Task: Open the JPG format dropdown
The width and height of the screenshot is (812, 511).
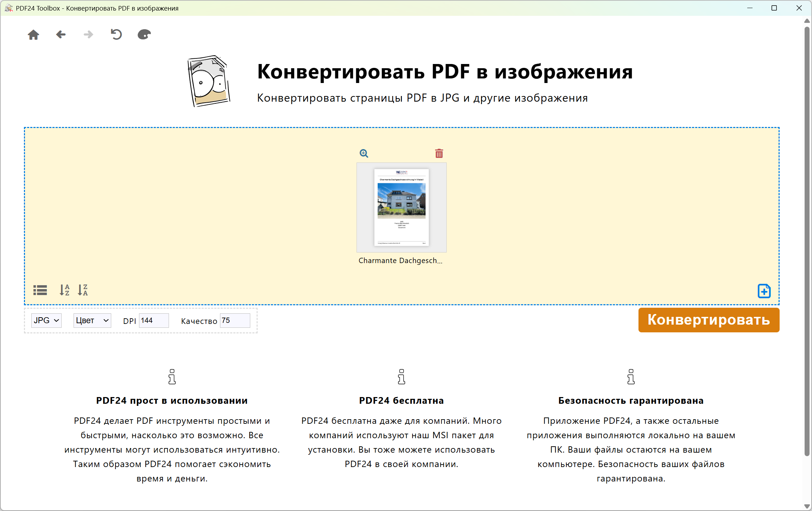Action: pyautogui.click(x=46, y=320)
